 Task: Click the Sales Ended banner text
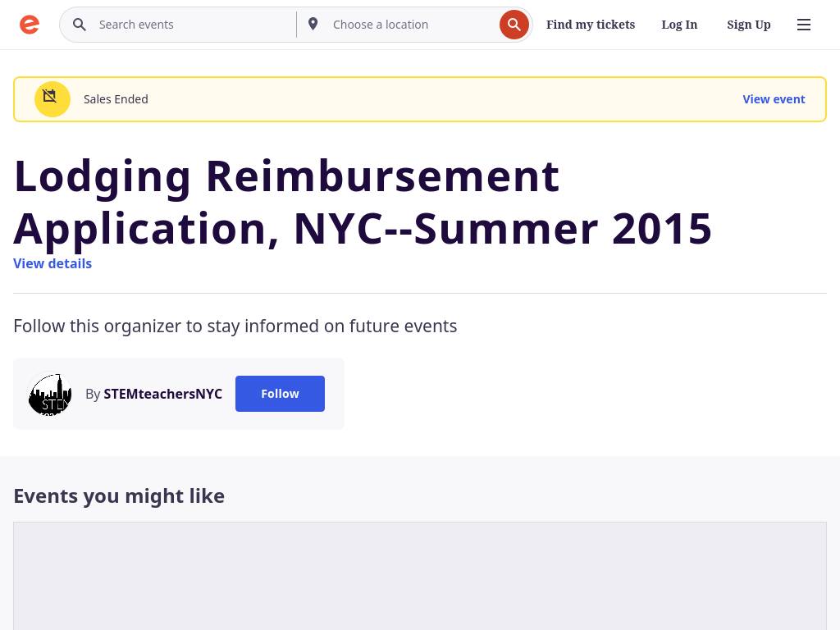(116, 99)
